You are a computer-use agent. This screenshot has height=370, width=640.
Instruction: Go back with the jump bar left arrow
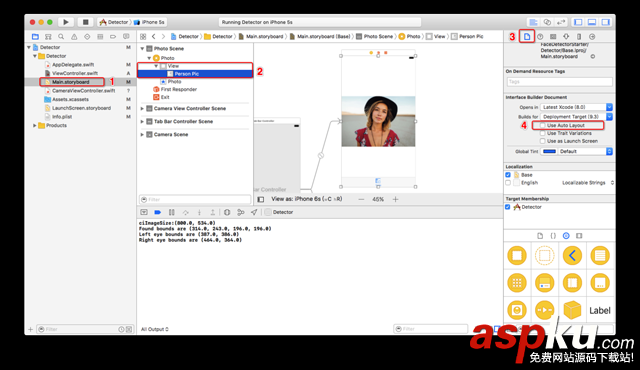[x=154, y=37]
